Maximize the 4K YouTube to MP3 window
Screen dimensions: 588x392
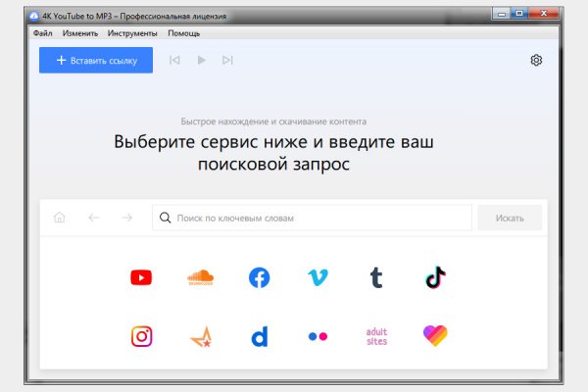(519, 14)
